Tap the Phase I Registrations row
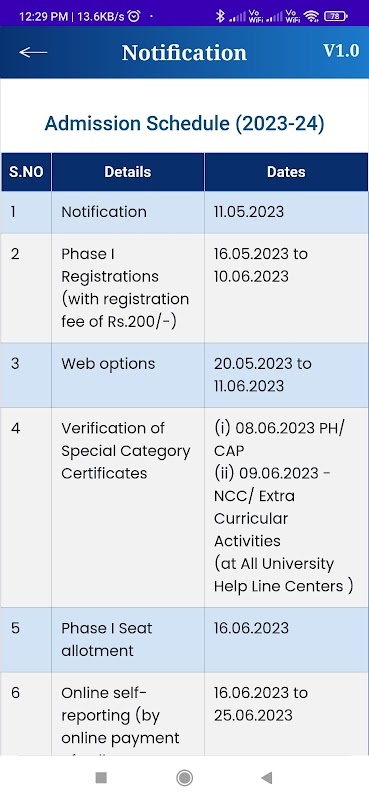Viewport: 369px width, 800px height. coord(184,288)
